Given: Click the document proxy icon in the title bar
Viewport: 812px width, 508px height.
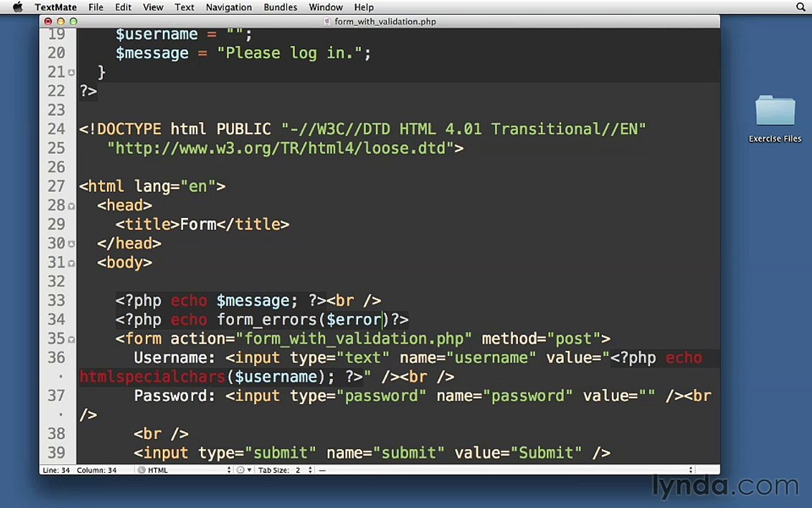Looking at the screenshot, I should click(327, 21).
